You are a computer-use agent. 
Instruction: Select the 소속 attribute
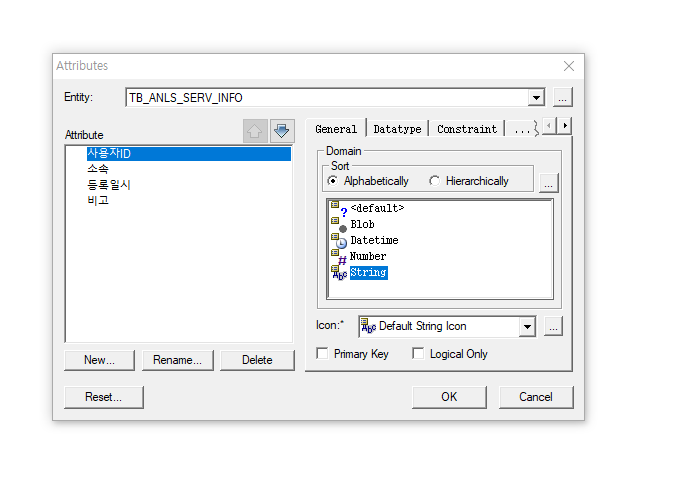click(98, 169)
